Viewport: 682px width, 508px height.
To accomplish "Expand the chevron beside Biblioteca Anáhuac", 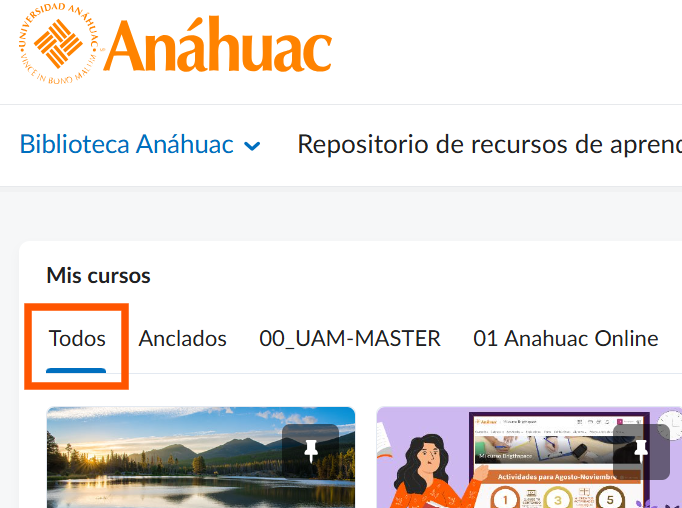I will tap(252, 146).
